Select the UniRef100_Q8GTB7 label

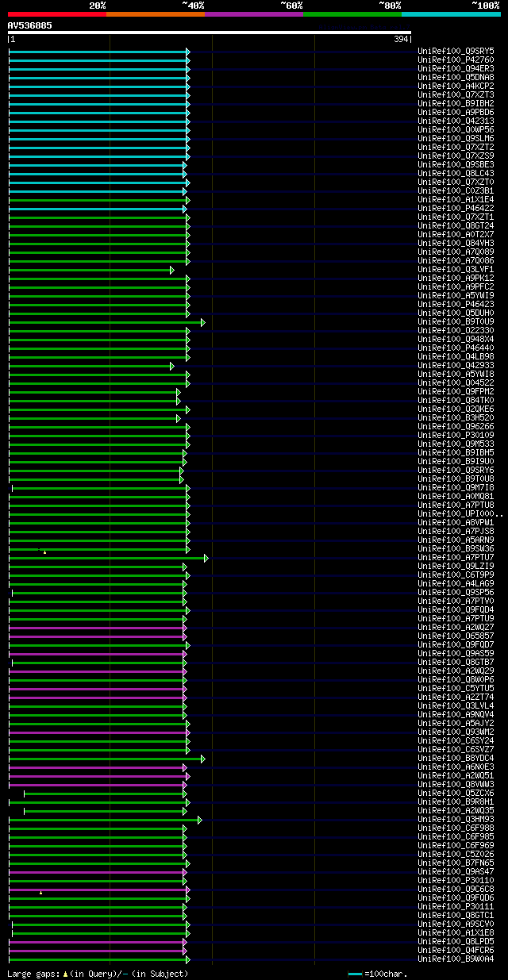pos(456,663)
